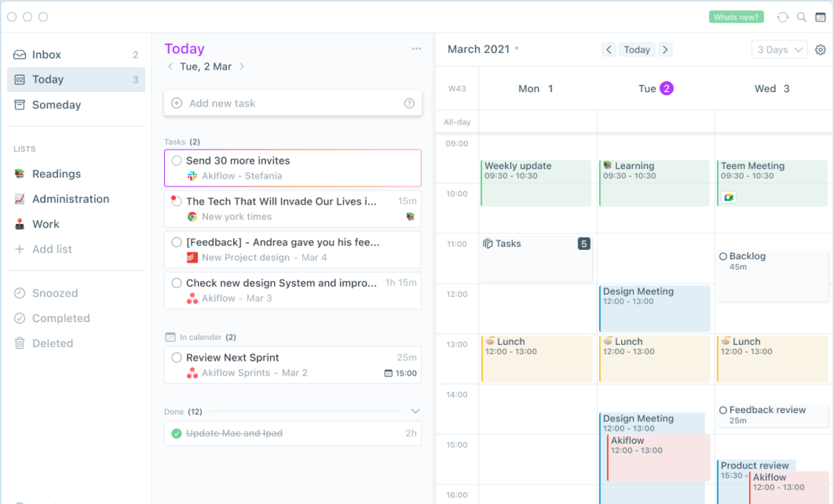
Task: Click the Google Meet icon in Teem Meeting
Action: coord(729,197)
